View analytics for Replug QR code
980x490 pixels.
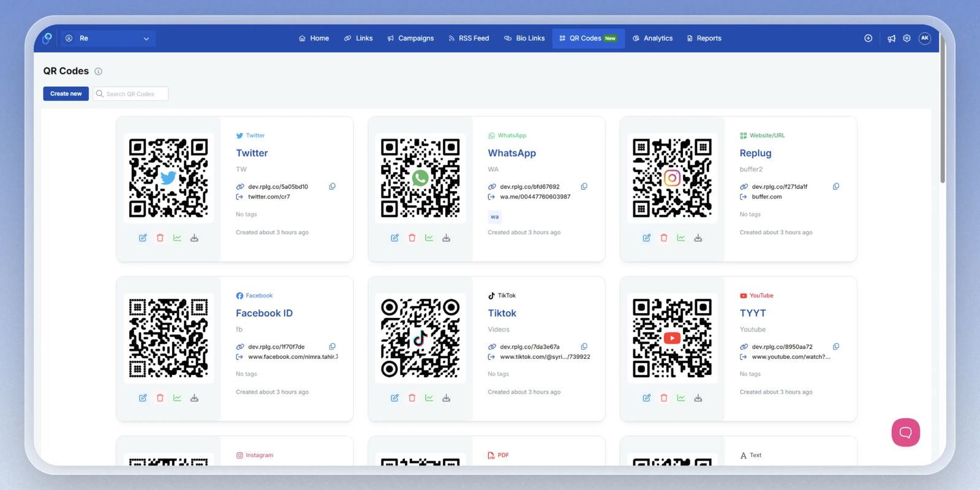click(680, 238)
